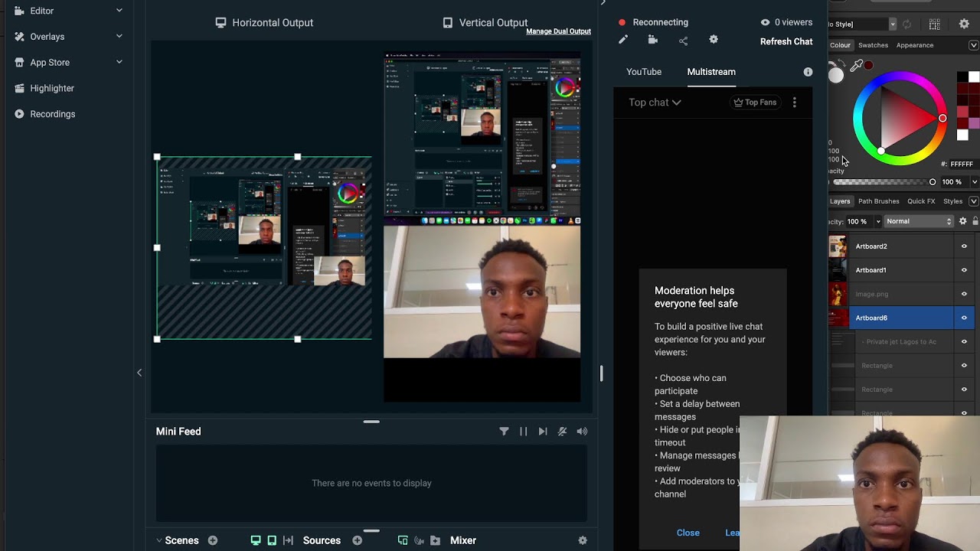Toggle the layer lock icon
The image size is (980, 551).
[x=975, y=221]
